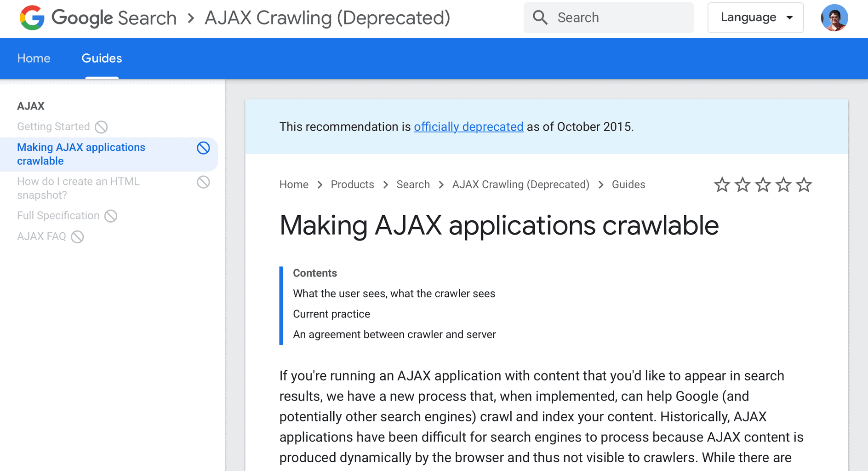Rate the page four stars
The height and width of the screenshot is (471, 868).
click(x=783, y=184)
